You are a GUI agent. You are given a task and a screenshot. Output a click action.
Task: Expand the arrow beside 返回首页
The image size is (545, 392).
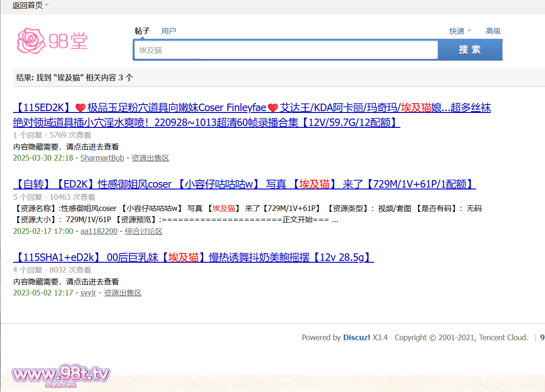point(47,6)
